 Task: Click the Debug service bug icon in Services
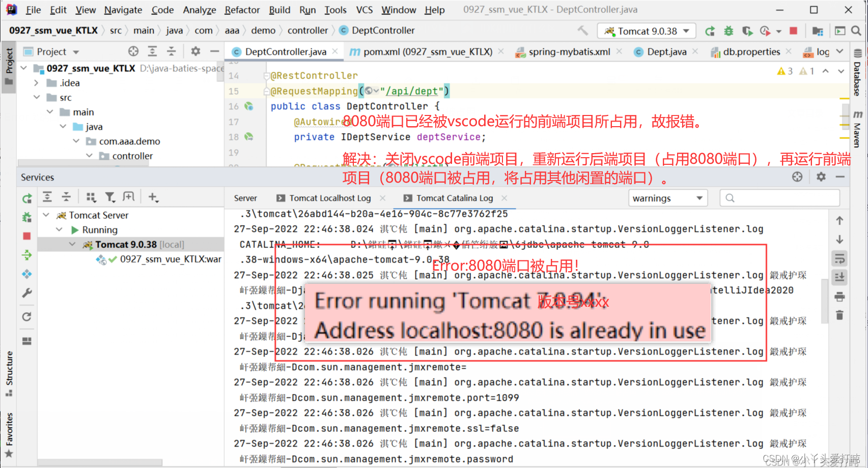tap(27, 217)
